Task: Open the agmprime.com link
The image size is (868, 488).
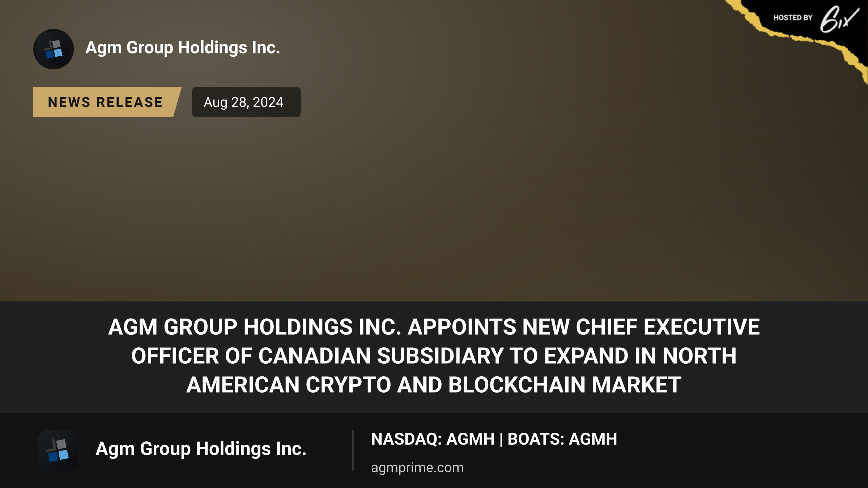Action: (x=417, y=467)
